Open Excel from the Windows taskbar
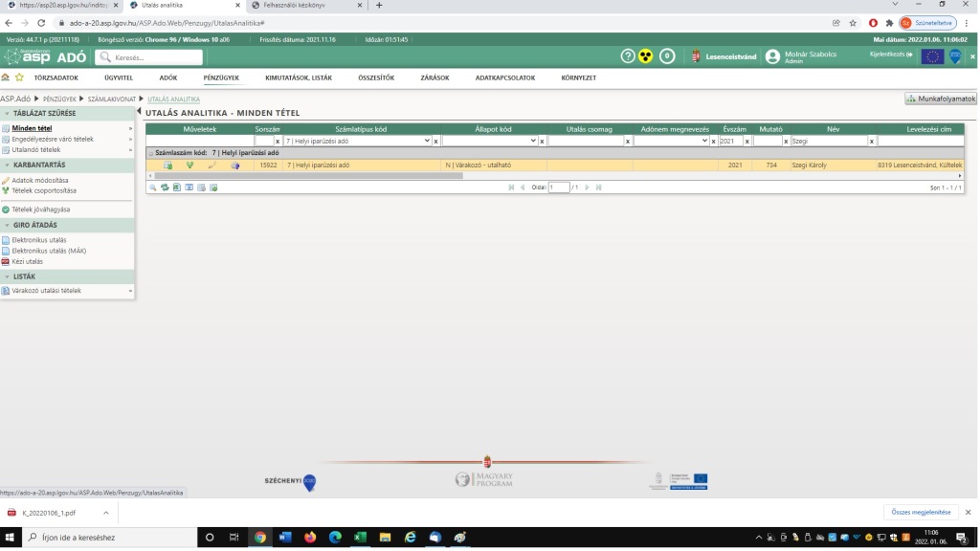The height and width of the screenshot is (551, 980). 360,538
